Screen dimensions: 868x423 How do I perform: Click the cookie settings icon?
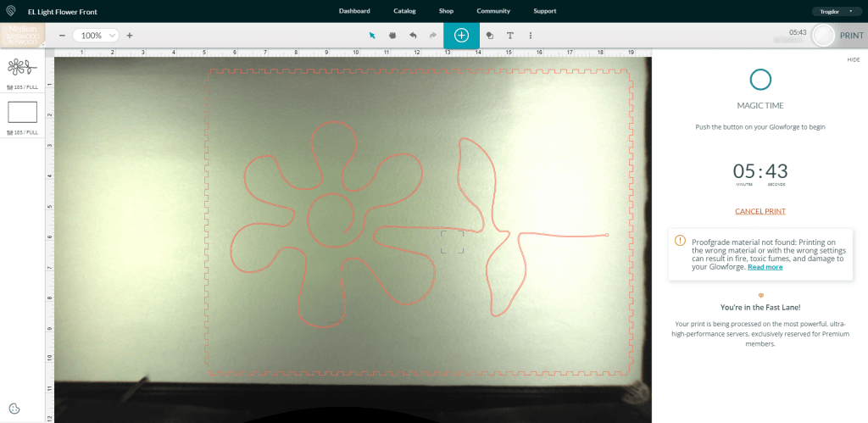(14, 409)
